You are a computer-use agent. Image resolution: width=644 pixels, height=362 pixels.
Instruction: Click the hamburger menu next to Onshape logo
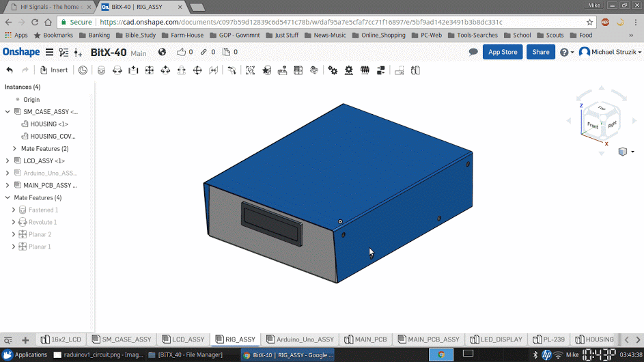(x=49, y=52)
